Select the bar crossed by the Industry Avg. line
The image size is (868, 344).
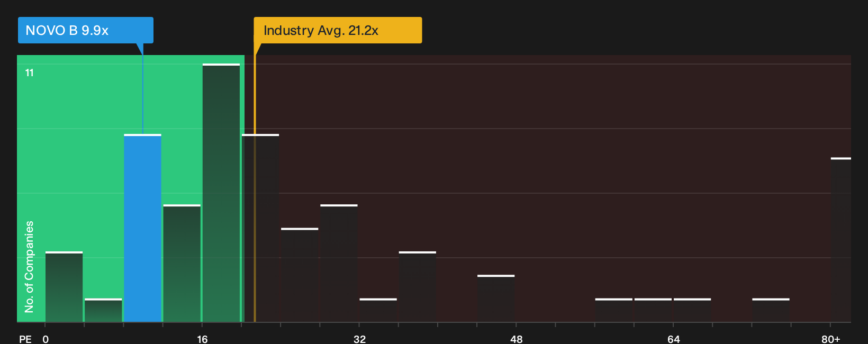[x=260, y=228]
